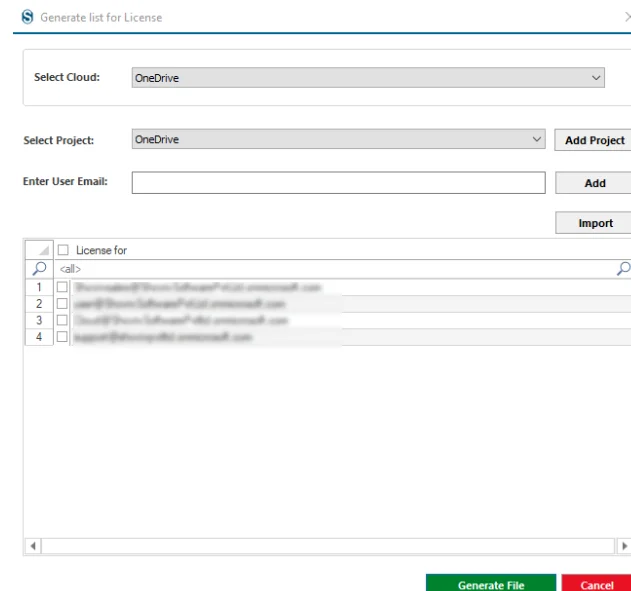The height and width of the screenshot is (591, 631).
Task: Click the Generate File button
Action: click(491, 583)
